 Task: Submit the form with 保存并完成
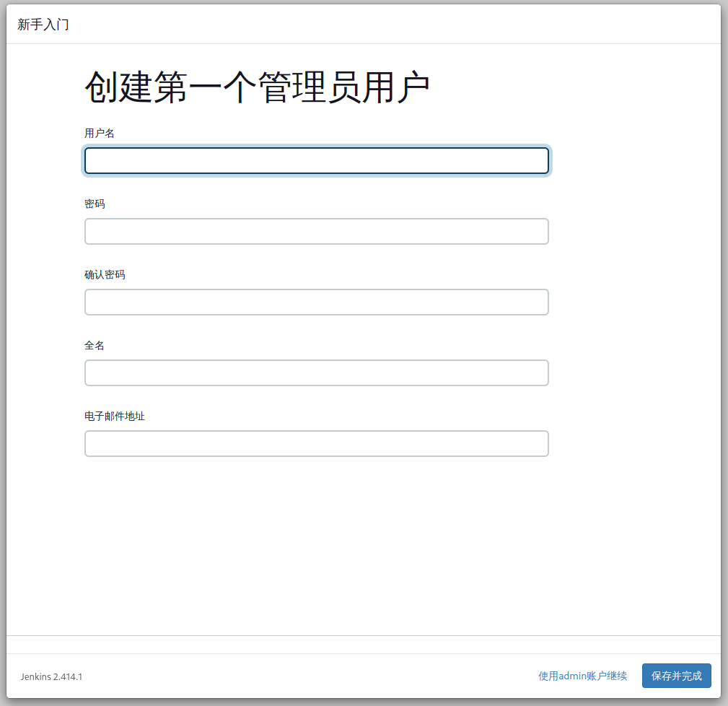tap(676, 676)
